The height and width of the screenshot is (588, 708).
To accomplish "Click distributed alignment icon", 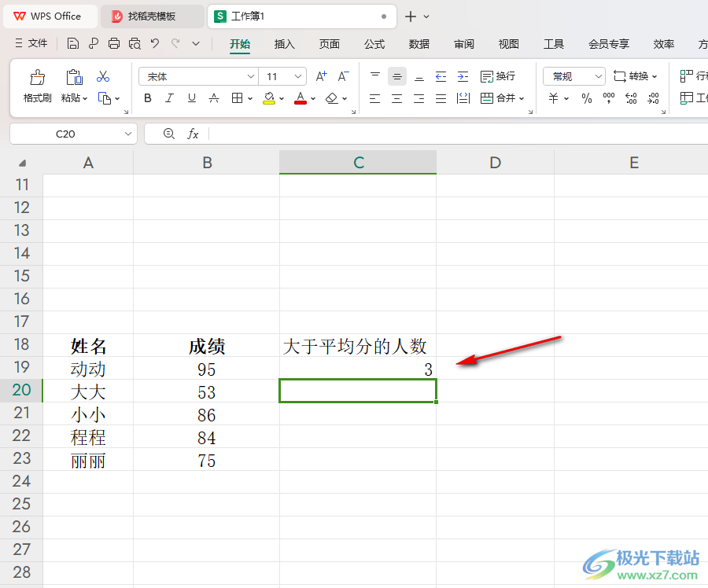I will coord(463,98).
